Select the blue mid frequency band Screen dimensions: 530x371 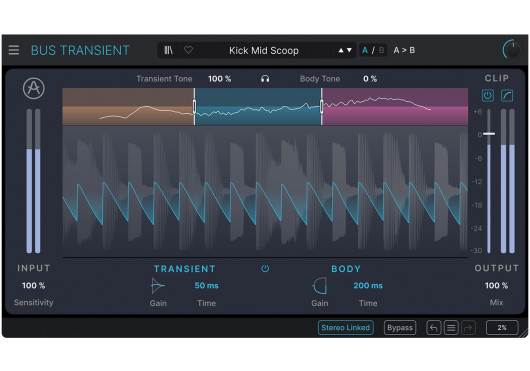point(258,106)
